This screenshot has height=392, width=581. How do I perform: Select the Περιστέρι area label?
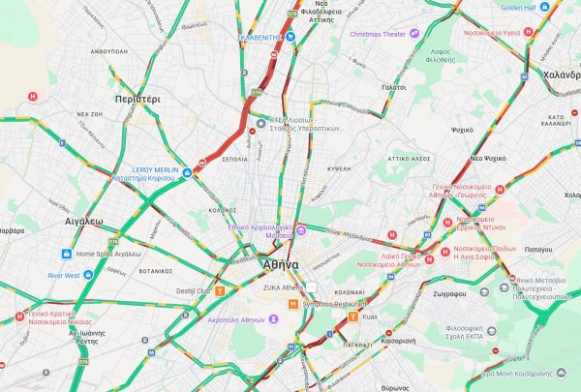tap(138, 100)
